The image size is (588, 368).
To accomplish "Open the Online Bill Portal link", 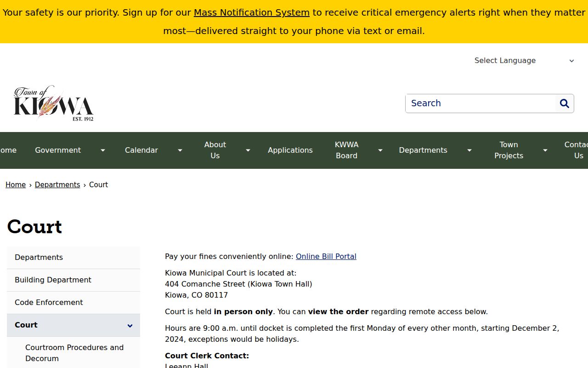I will tap(326, 257).
